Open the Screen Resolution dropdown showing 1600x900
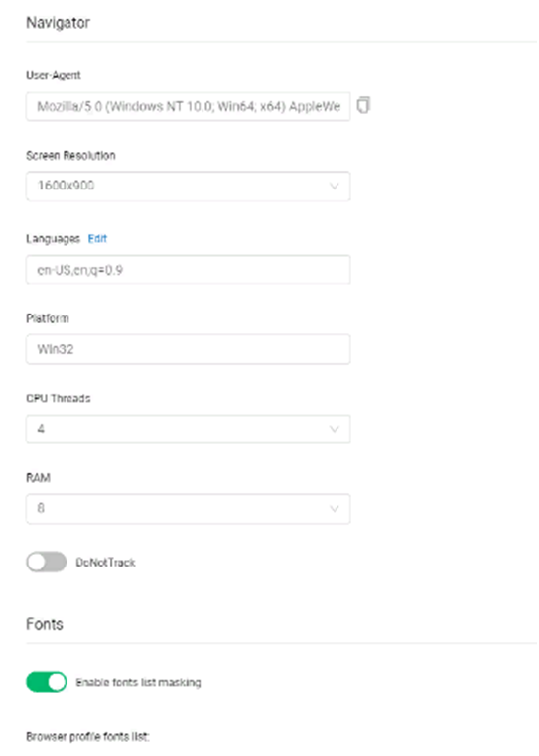The width and height of the screenshot is (539, 756). (x=189, y=187)
